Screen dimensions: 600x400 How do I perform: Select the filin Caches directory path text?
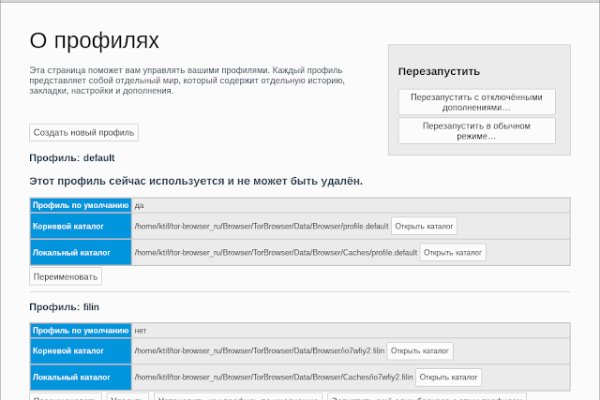[x=272, y=379]
